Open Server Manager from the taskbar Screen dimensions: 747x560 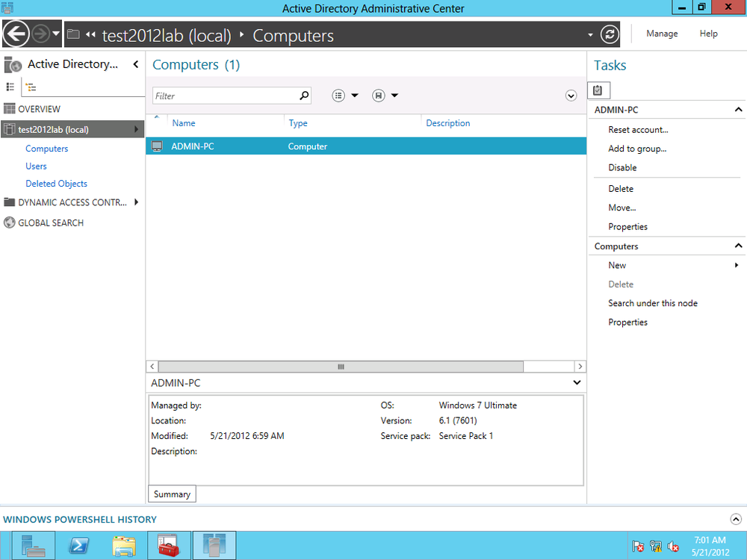pyautogui.click(x=34, y=546)
